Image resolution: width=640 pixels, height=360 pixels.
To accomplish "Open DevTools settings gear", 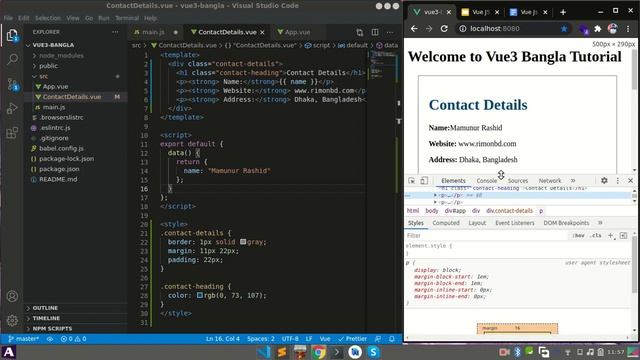I will tap(604, 180).
